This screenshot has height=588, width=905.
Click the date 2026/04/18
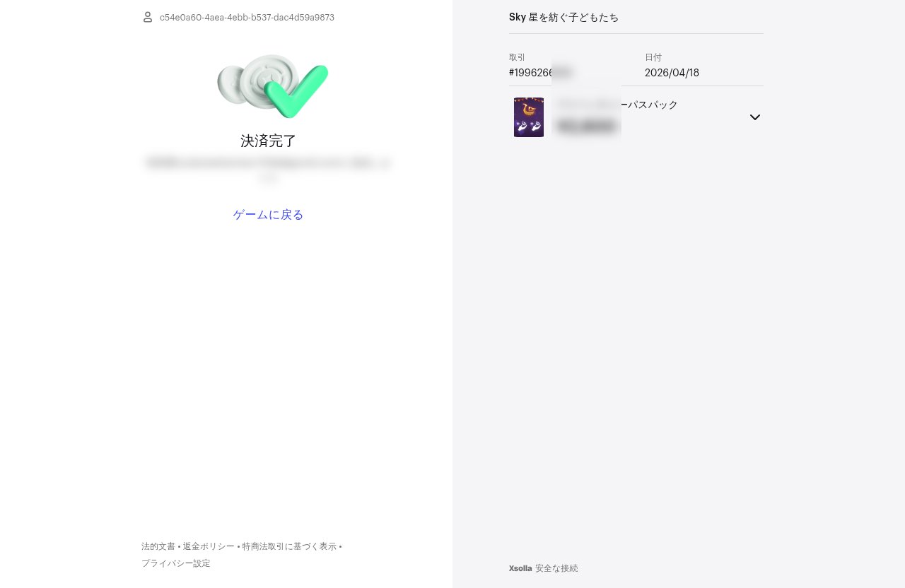tap(672, 72)
